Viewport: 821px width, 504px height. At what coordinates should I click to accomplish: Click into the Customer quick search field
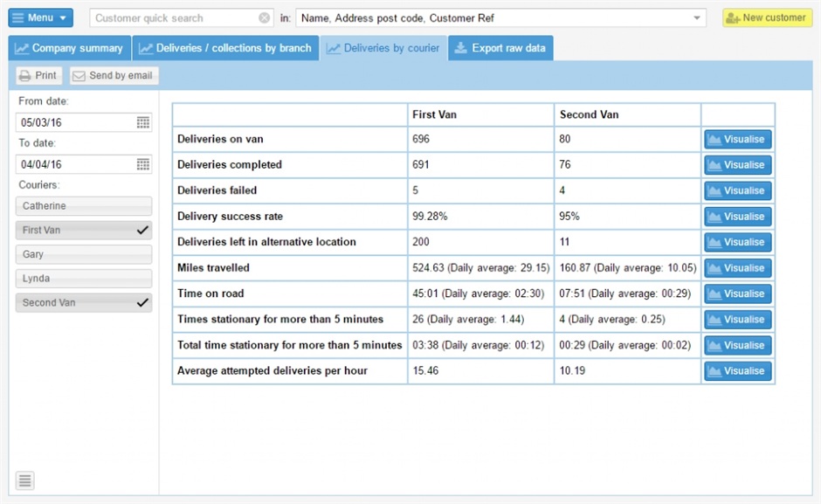click(173, 18)
